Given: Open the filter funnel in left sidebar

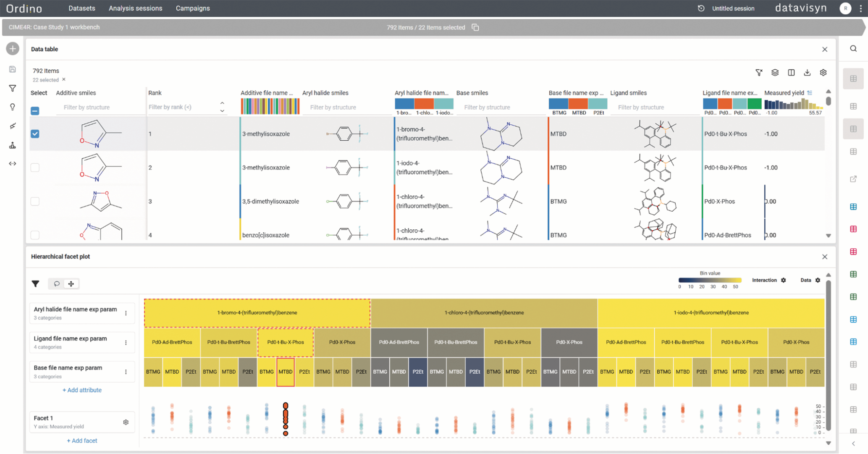Looking at the screenshot, I should point(13,88).
